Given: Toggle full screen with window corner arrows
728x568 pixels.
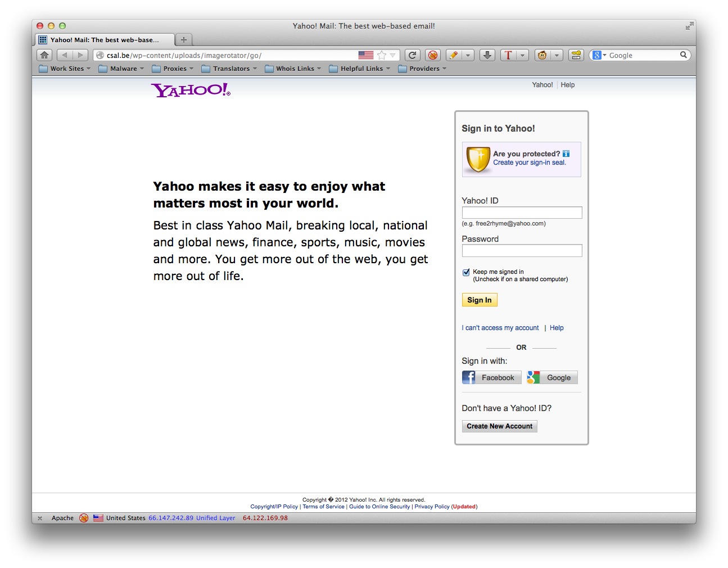Looking at the screenshot, I should tap(689, 26).
